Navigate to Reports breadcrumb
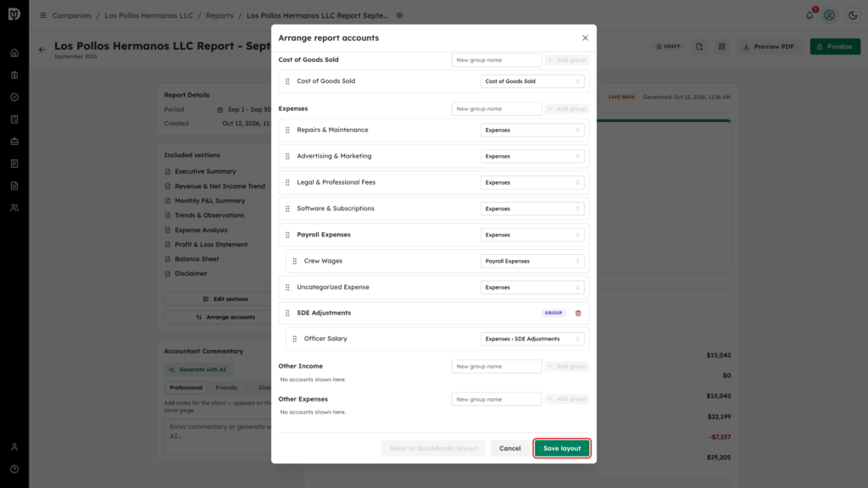 (x=220, y=15)
